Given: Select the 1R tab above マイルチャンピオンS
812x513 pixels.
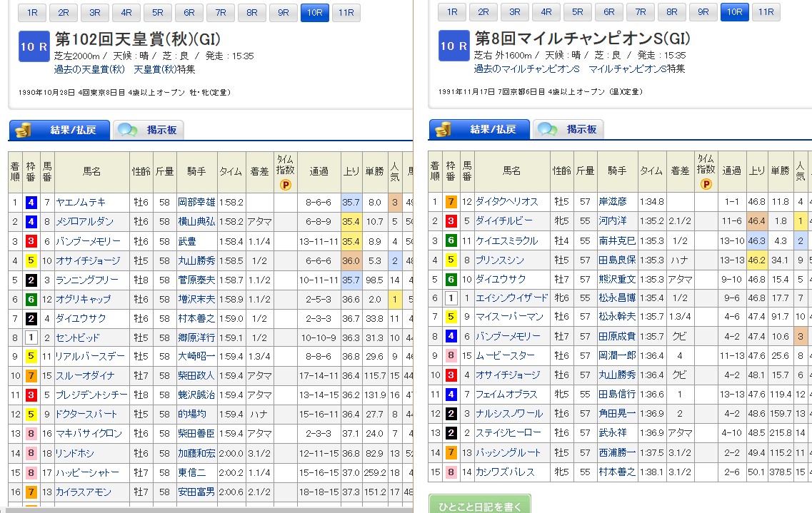Looking at the screenshot, I should [x=452, y=12].
